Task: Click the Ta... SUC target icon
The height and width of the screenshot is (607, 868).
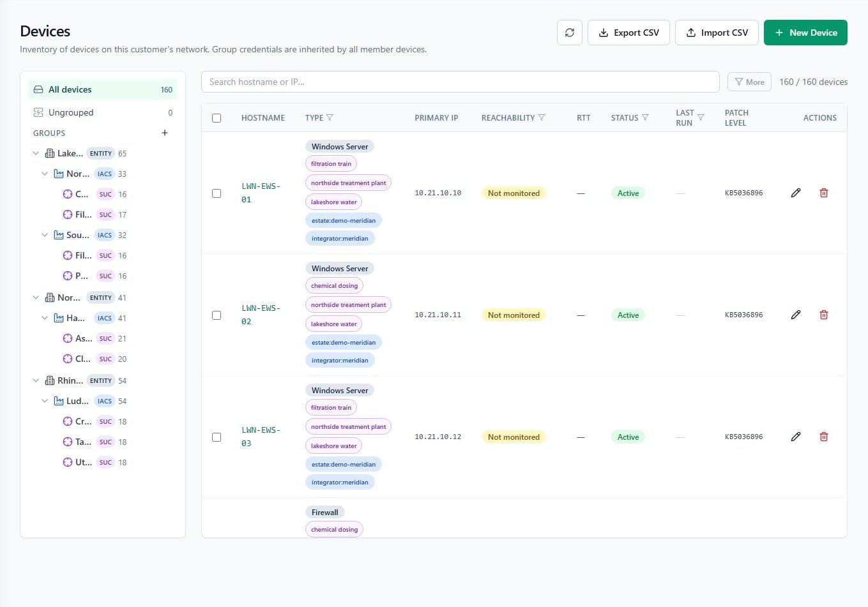Action: pos(68,442)
